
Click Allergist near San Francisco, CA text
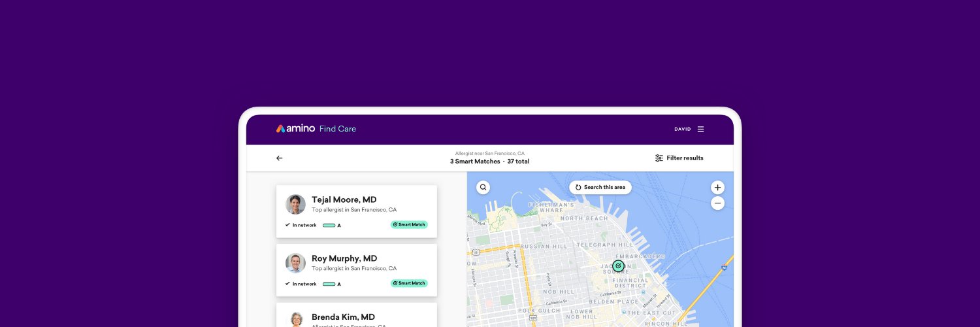489,153
